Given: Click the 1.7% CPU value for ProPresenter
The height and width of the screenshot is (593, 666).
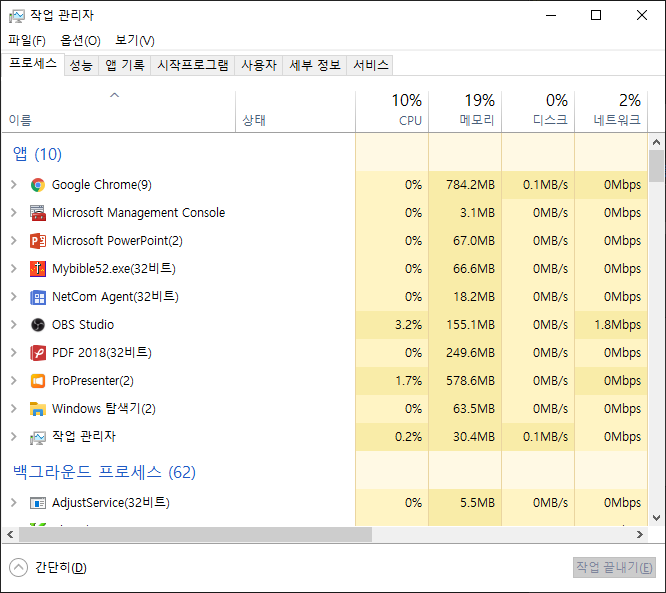Looking at the screenshot, I should [408, 381].
